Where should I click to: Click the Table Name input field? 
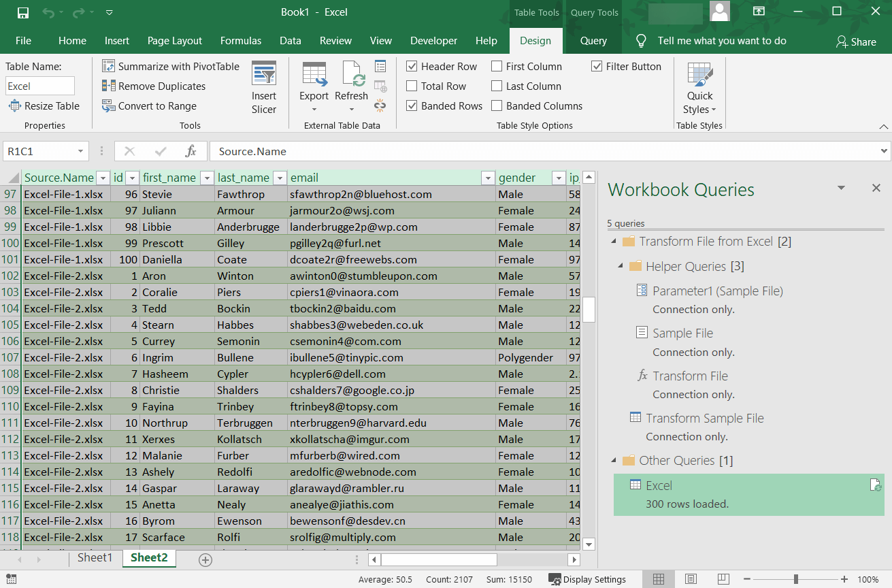39,86
